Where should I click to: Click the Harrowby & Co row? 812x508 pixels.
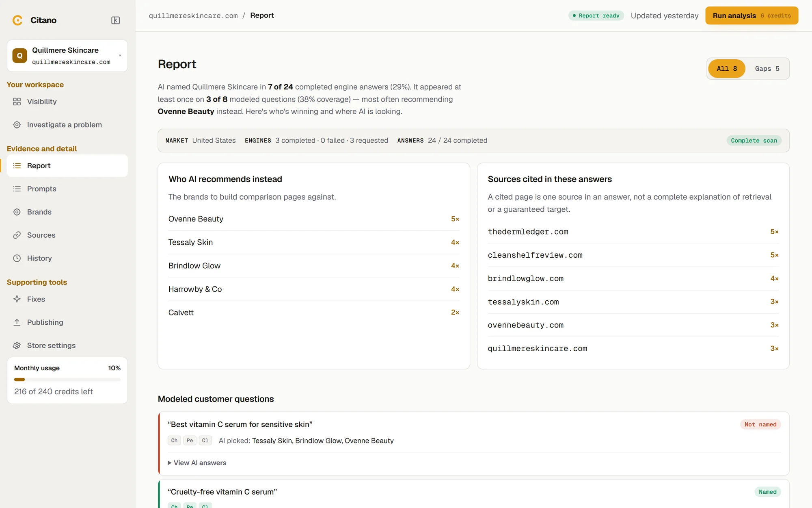[x=314, y=289]
